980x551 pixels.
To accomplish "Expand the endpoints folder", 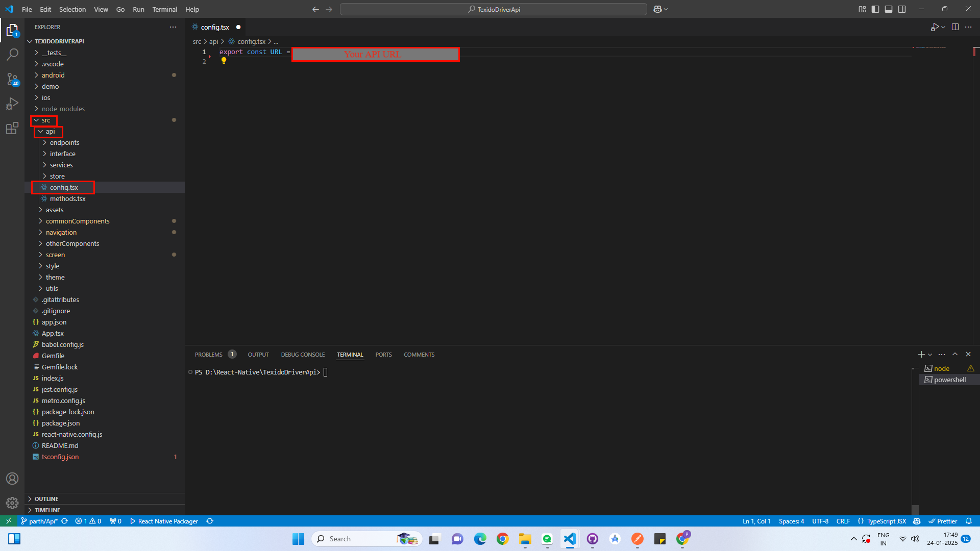I will pos(64,142).
